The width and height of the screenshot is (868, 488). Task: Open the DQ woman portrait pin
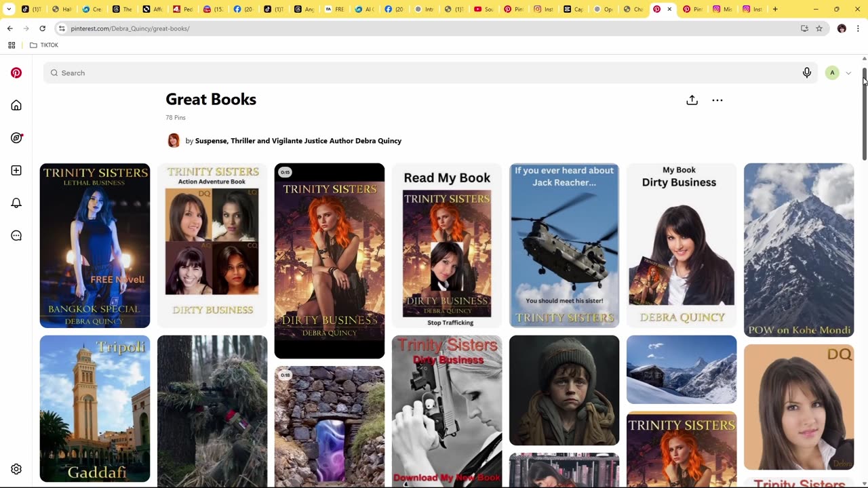[799, 407]
